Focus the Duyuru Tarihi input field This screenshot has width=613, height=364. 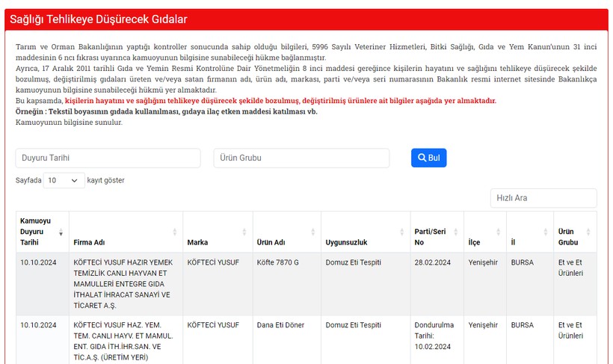(108, 158)
